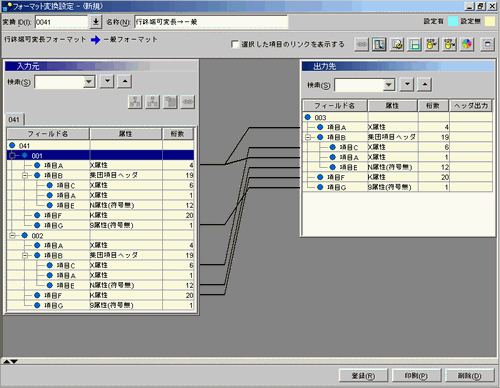Click the document refresh toolbar icon
Image resolution: width=500 pixels, height=388 pixels.
[x=397, y=44]
